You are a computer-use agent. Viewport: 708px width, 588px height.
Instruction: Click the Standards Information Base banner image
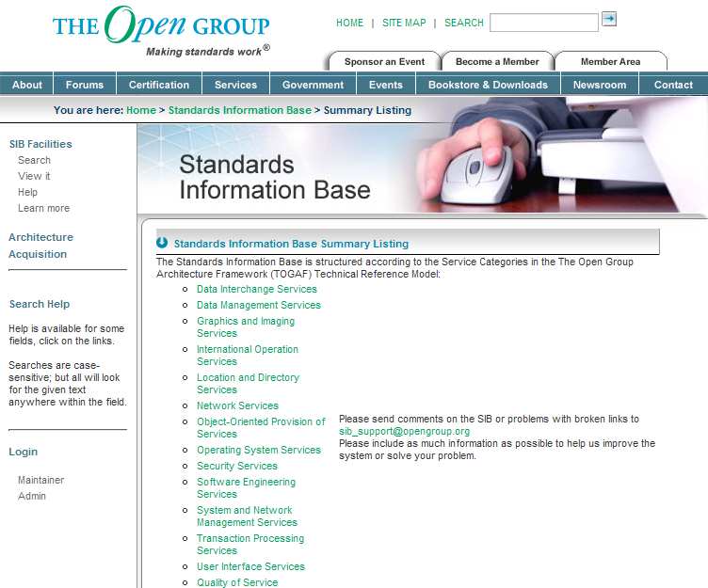click(x=422, y=167)
